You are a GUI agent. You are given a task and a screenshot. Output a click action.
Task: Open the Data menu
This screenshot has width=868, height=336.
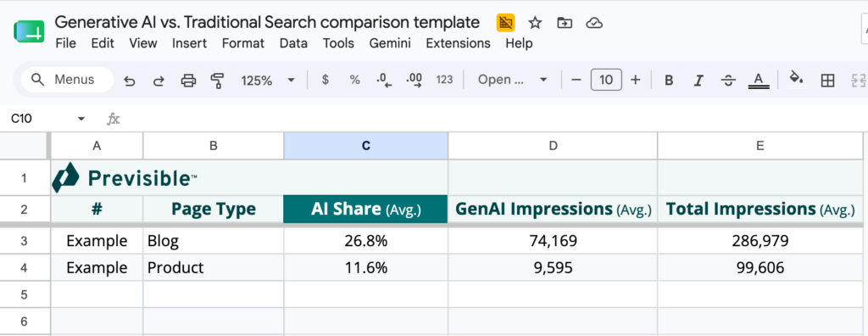tap(293, 43)
